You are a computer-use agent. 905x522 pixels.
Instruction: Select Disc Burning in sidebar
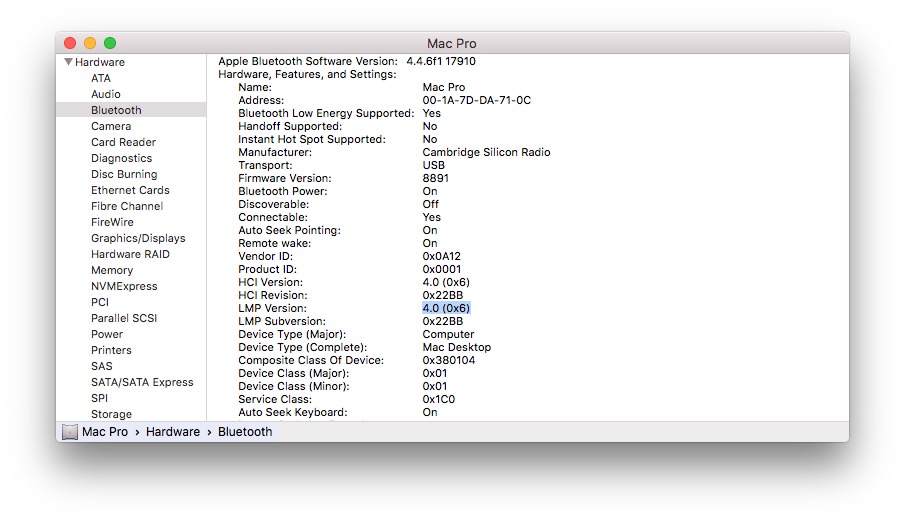pyautogui.click(x=124, y=174)
